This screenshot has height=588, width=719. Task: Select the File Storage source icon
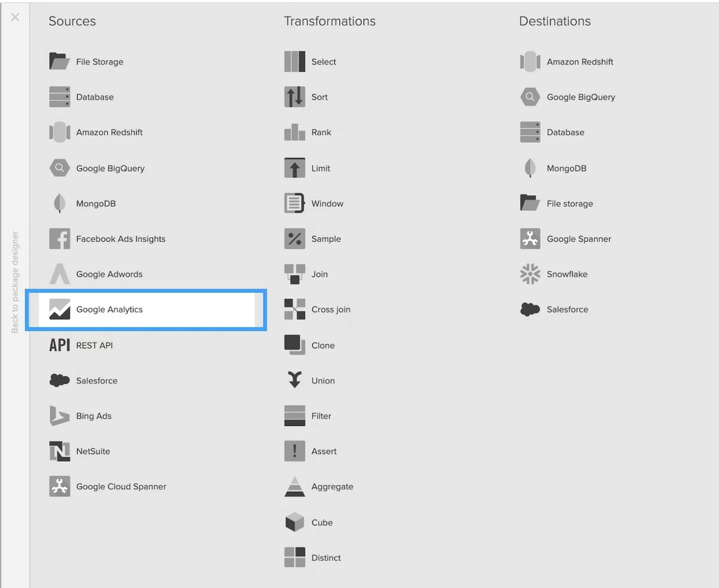[x=59, y=62]
